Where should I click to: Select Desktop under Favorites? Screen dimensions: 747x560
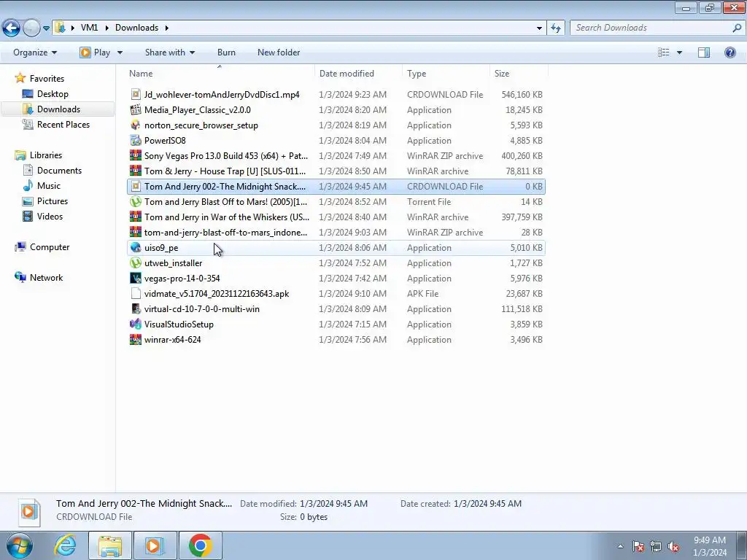(45, 94)
